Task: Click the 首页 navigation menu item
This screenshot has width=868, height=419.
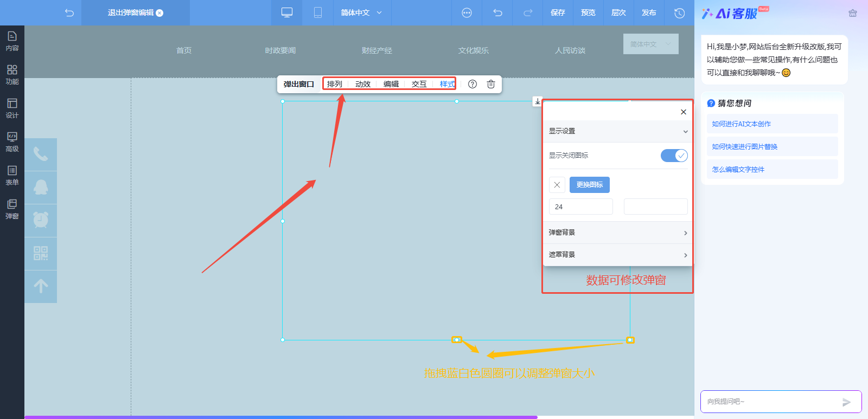Action: click(x=184, y=50)
